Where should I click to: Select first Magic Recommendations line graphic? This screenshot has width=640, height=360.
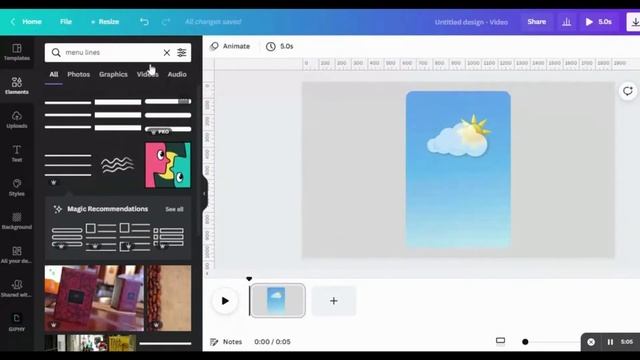pyautogui.click(x=67, y=237)
